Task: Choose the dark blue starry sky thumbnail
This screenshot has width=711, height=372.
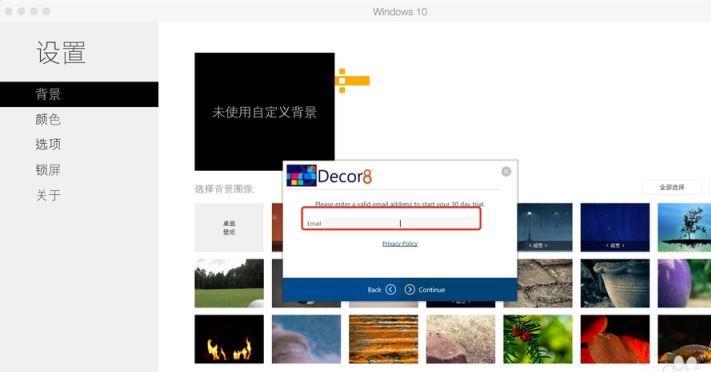Action: click(615, 227)
